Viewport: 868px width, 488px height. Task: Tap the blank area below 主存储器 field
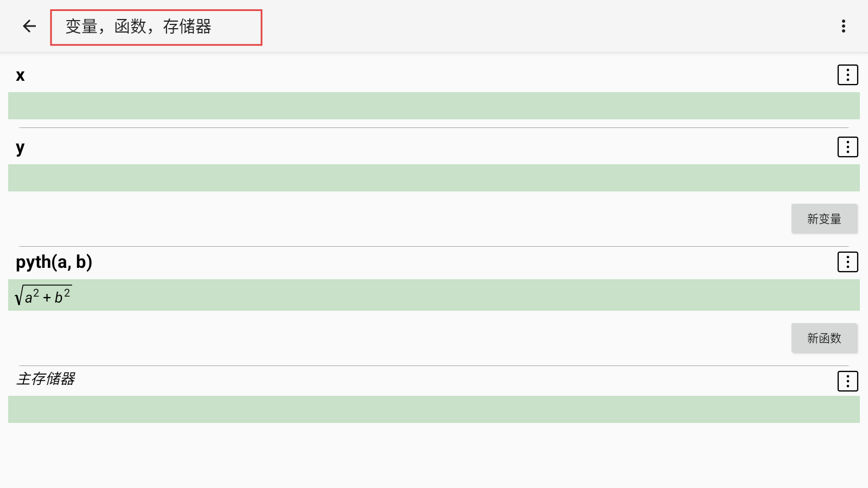[434, 455]
